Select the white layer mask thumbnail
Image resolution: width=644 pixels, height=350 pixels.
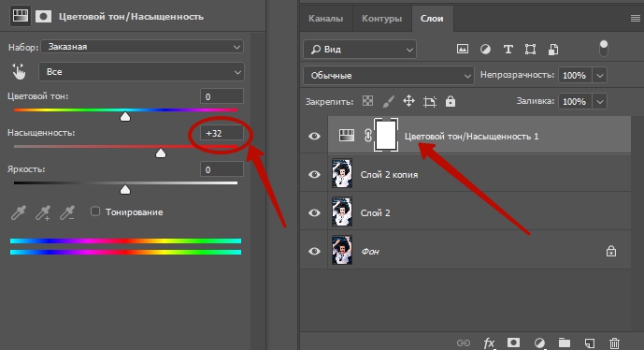(386, 136)
